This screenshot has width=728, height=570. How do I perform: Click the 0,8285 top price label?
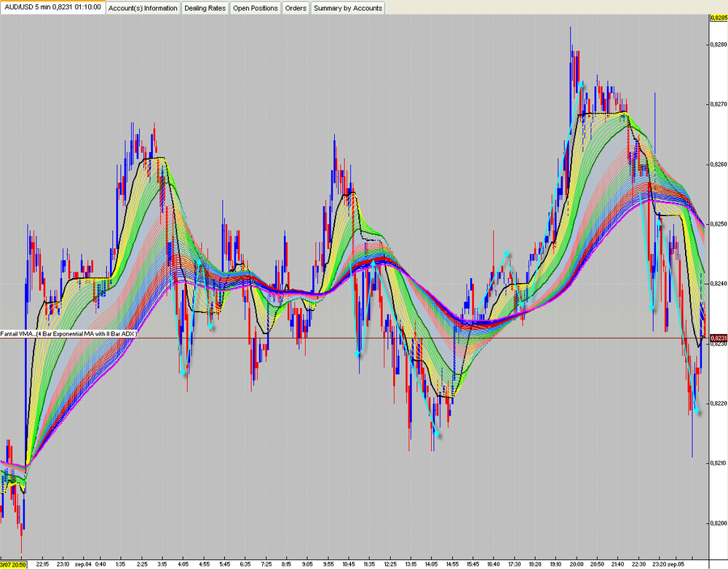click(719, 17)
